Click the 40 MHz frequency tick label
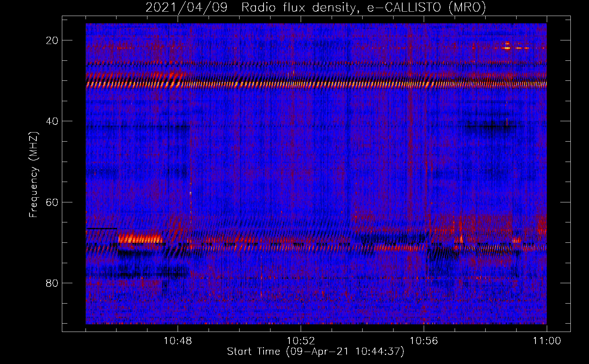The image size is (589, 364). (52, 121)
